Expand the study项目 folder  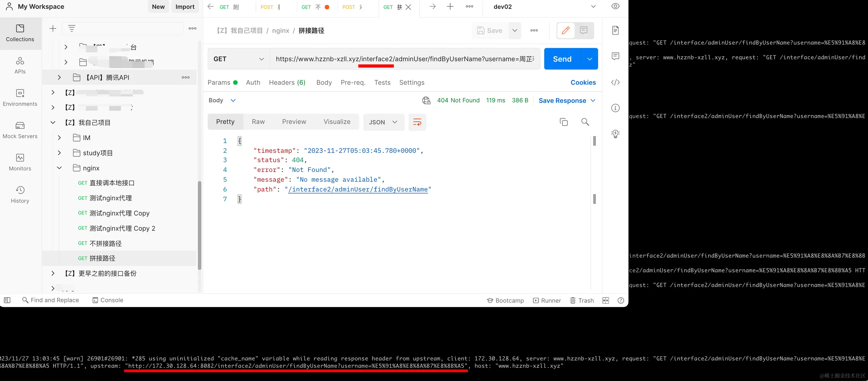pos(59,153)
